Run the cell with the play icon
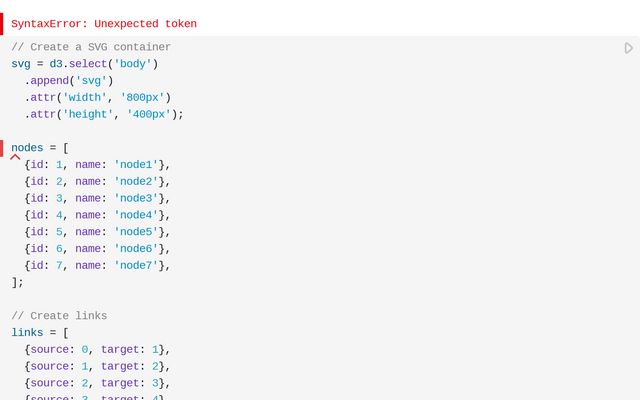 click(x=629, y=48)
